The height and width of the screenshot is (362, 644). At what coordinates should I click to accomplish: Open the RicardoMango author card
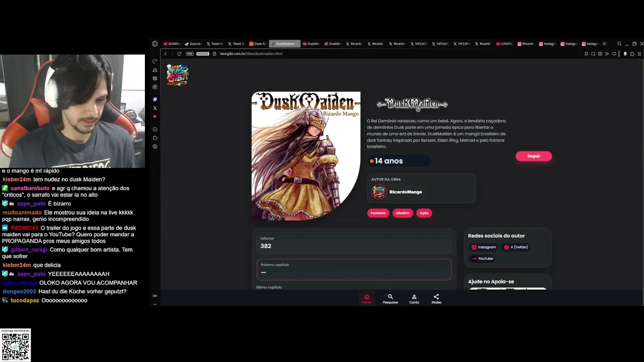coord(421,189)
